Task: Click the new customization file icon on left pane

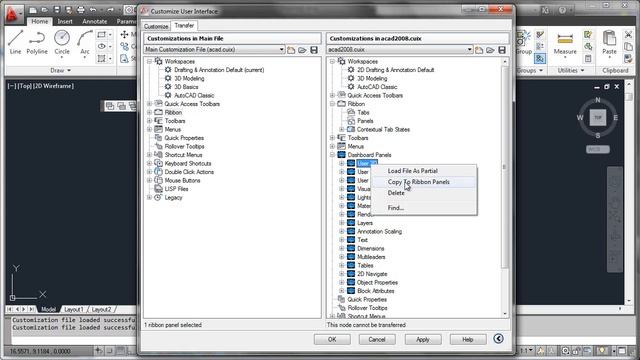Action: pos(291,50)
